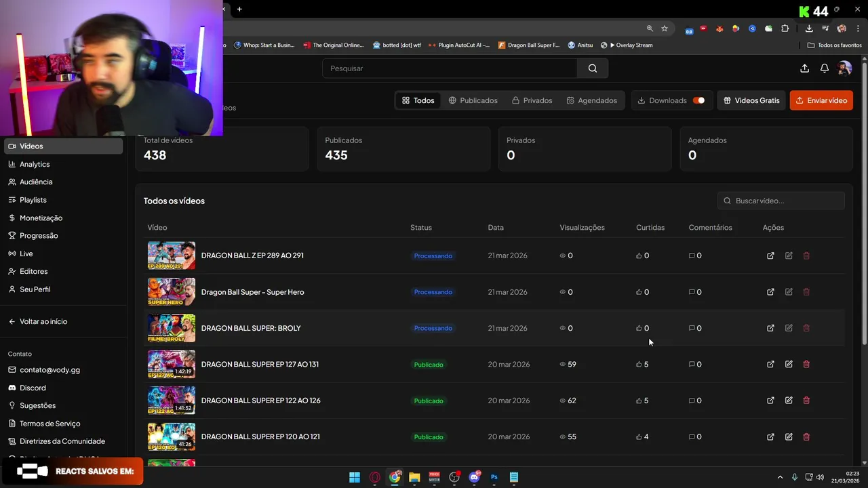Open Progressão in the sidebar
The image size is (868, 488).
click(x=64, y=236)
